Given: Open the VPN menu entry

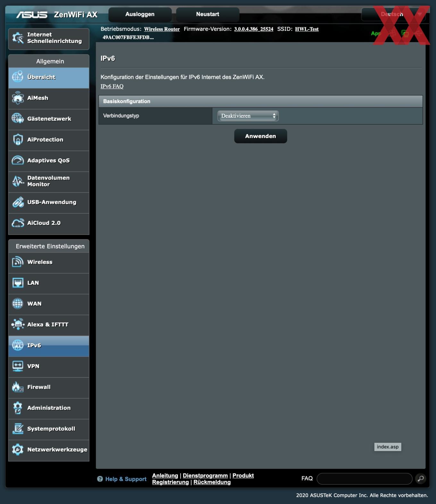Looking at the screenshot, I should pos(49,367).
